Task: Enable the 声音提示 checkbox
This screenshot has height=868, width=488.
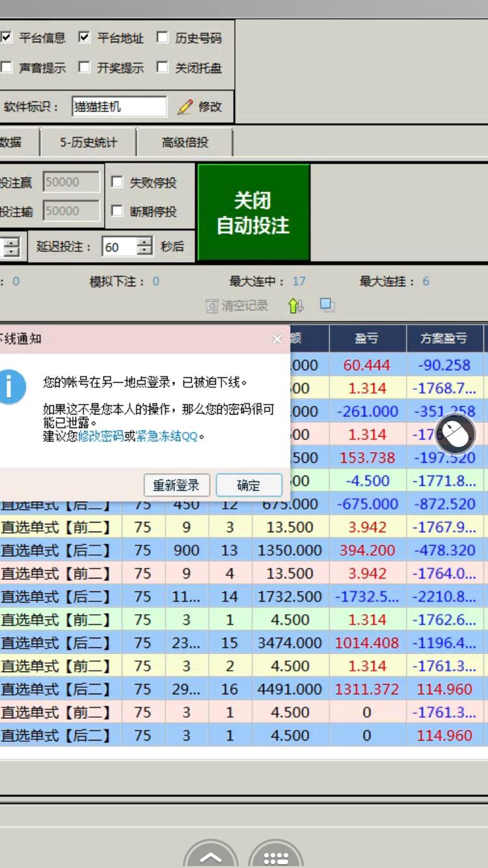Action: pos(7,67)
